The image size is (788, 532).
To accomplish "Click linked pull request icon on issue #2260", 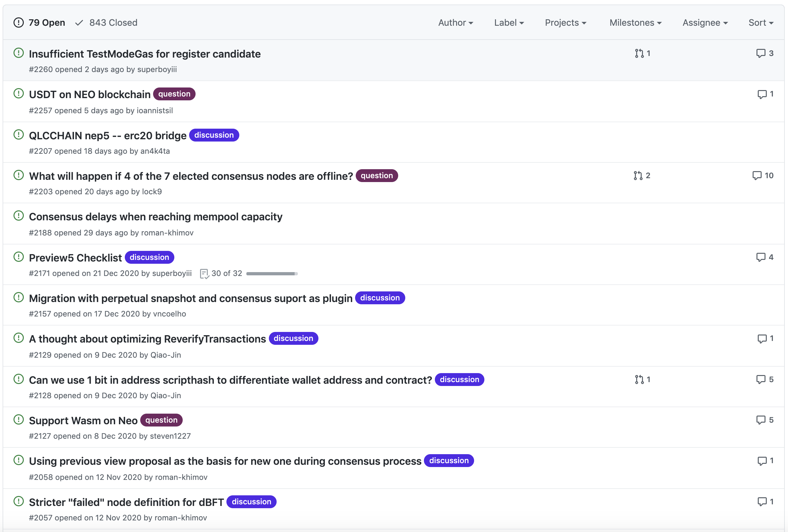I will coord(639,53).
